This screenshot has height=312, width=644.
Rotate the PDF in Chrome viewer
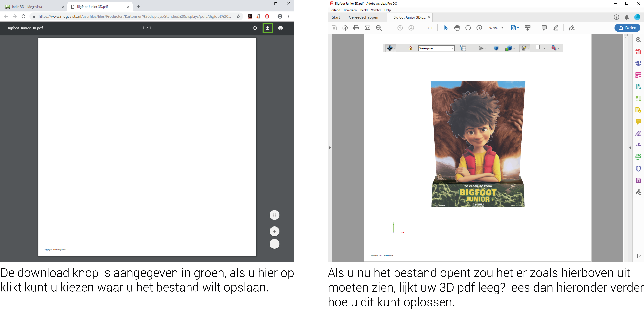pos(255,28)
